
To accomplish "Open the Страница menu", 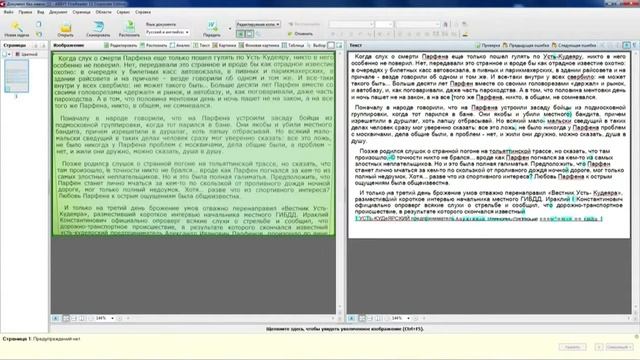I will click(81, 12).
